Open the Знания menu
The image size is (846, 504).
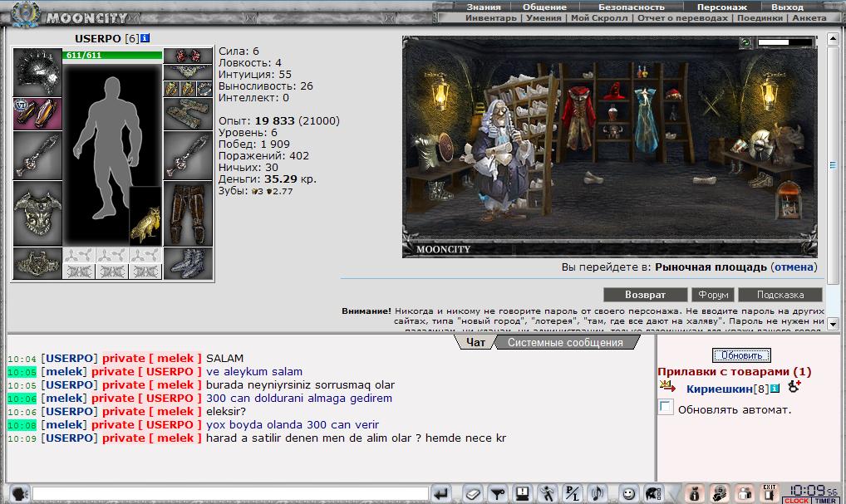pos(484,7)
